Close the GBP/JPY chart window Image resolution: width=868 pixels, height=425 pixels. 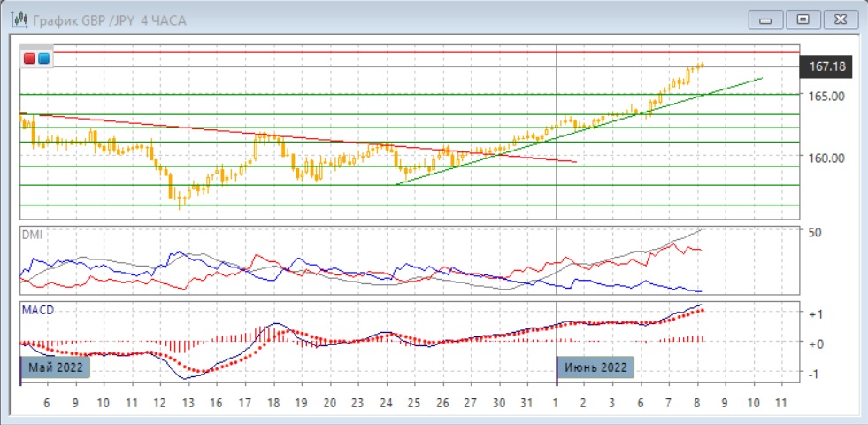[x=840, y=19]
